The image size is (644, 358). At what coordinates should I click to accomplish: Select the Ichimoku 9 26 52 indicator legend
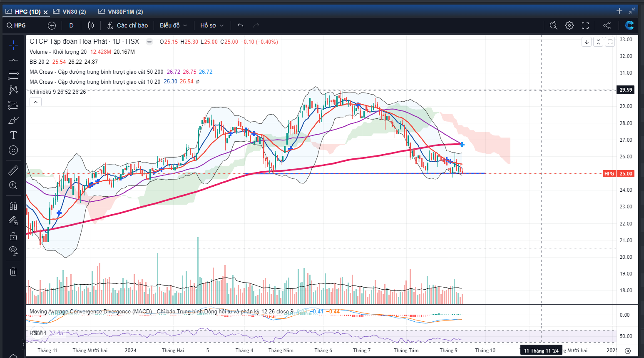pyautogui.click(x=58, y=92)
